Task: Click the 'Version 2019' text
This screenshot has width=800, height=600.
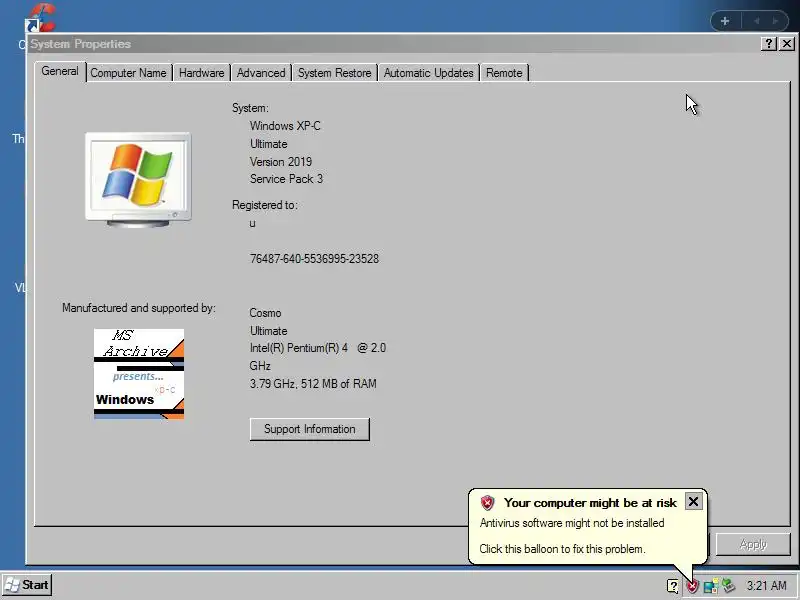Action: pos(281,162)
